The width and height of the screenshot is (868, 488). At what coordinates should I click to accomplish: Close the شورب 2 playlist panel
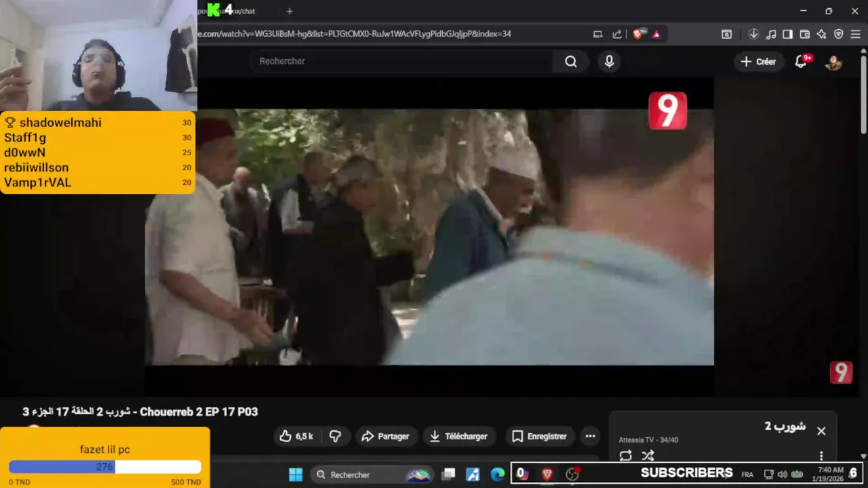click(821, 431)
